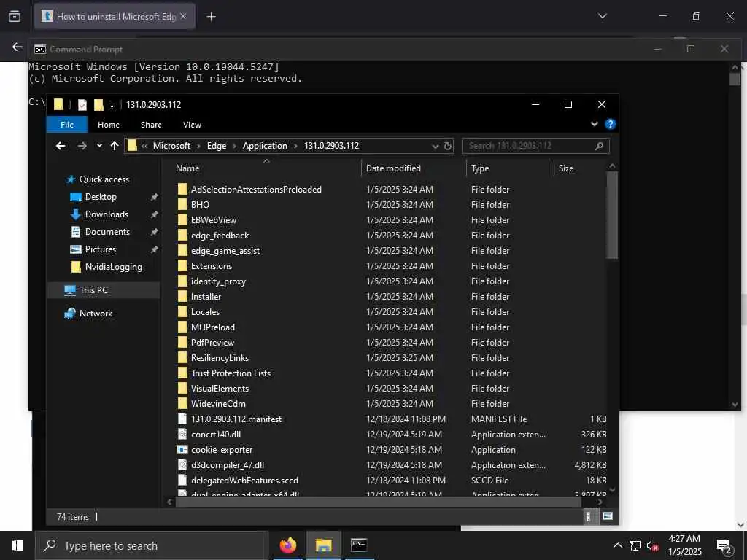Click New folder icon in quick access toolbar

[x=98, y=104]
